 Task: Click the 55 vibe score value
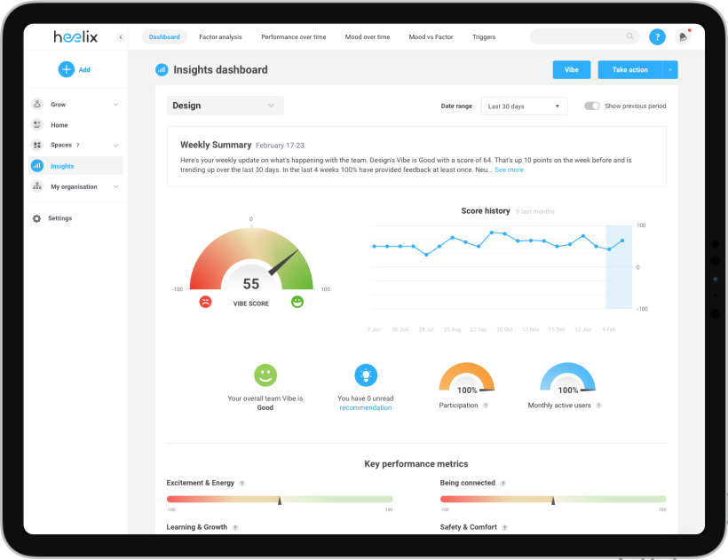tap(251, 284)
